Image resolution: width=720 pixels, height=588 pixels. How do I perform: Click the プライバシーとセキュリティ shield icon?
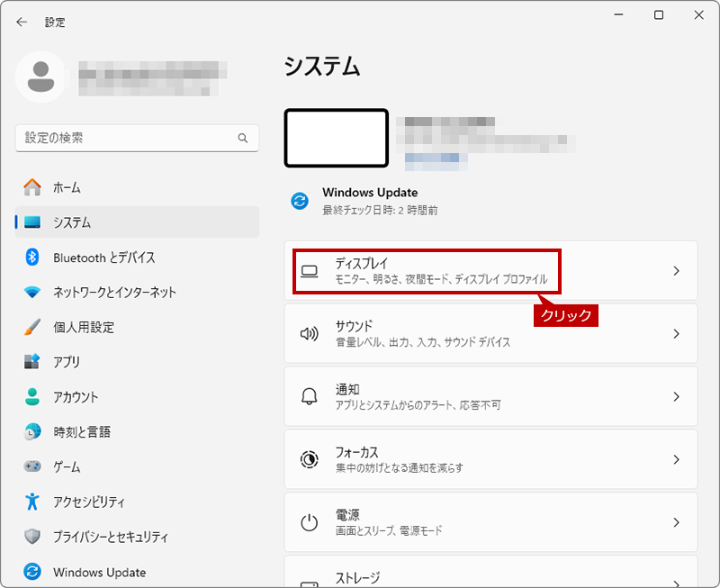coord(32,536)
